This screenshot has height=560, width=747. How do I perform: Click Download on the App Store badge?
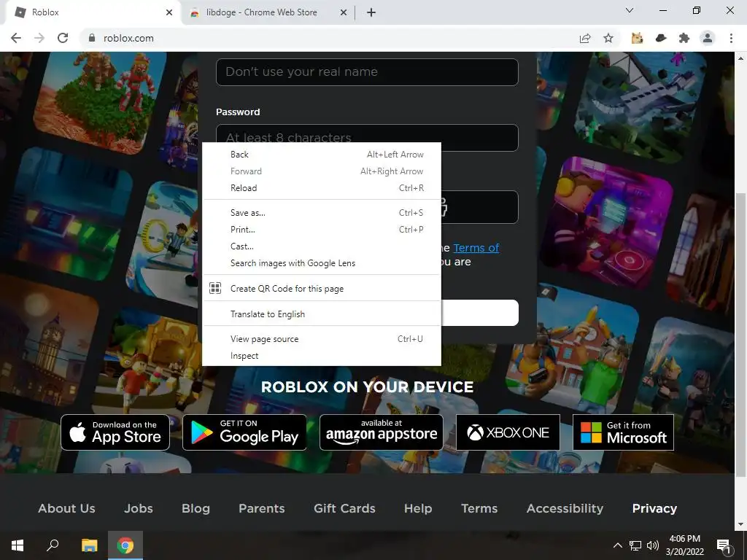pos(115,432)
